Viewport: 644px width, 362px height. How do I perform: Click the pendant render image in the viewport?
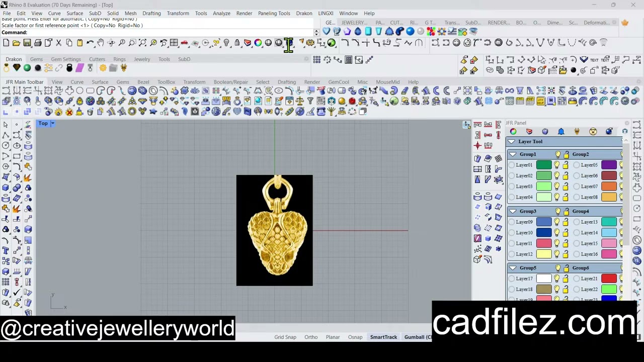coord(274,230)
